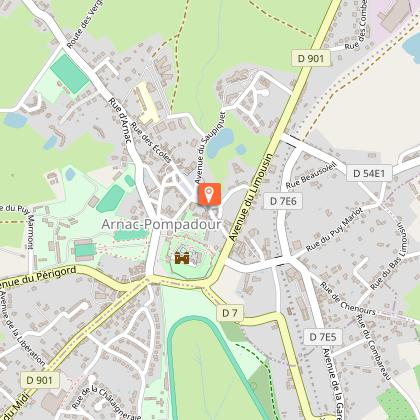The width and height of the screenshot is (420, 420).
Task: Click the D 901 shield near Avenue du Midi
Action: coord(40,380)
